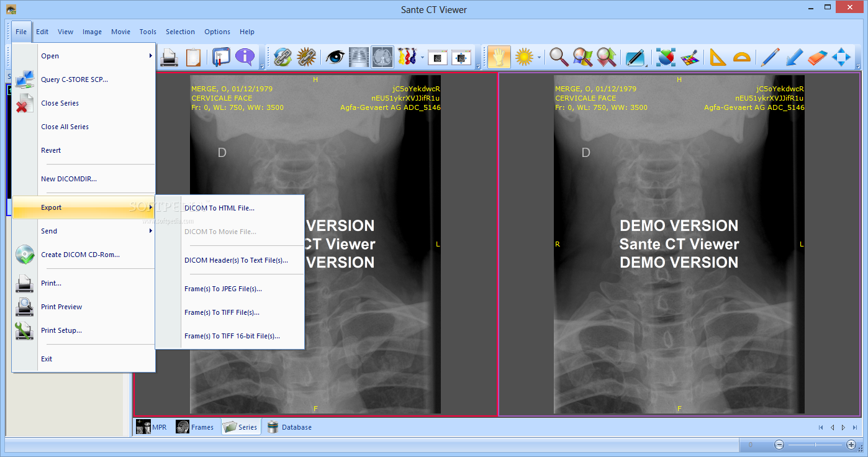Open the Edit menu
Viewport: 868px width, 457px height.
[42, 32]
